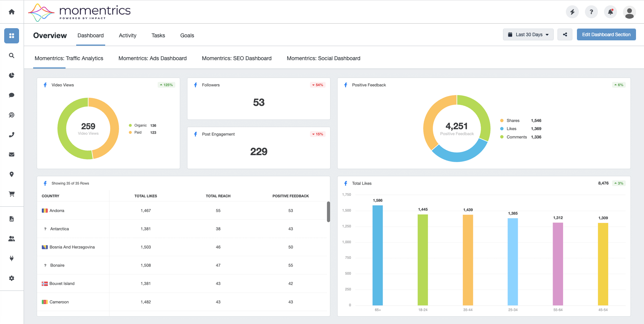Screen dimensions: 644x324
Task: Open the settings gear in sidebar
Action: 11,278
